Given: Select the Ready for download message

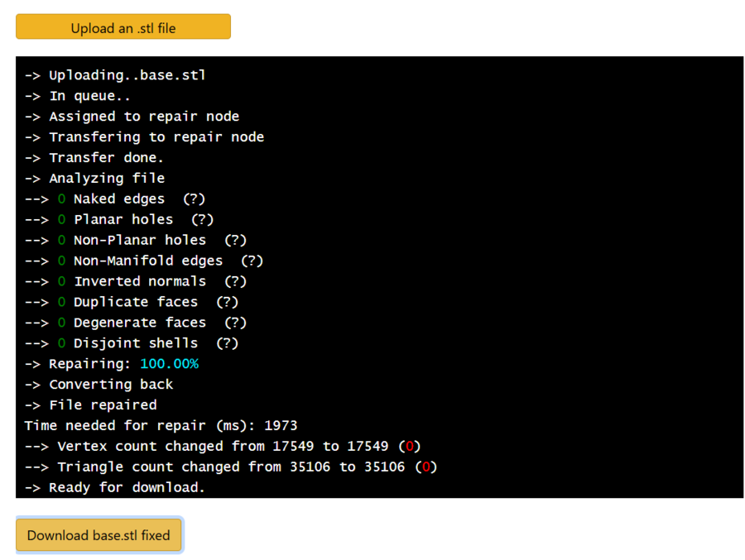Looking at the screenshot, I should [115, 487].
